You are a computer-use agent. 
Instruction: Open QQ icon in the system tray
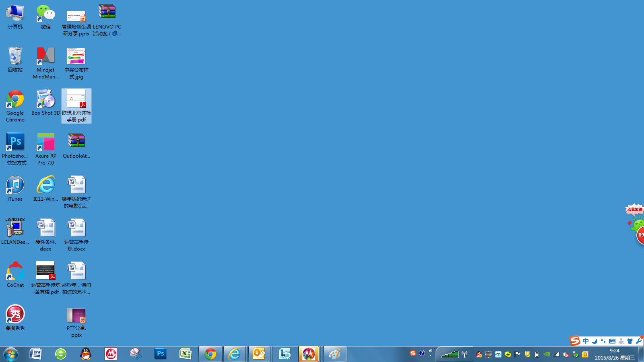click(x=479, y=354)
